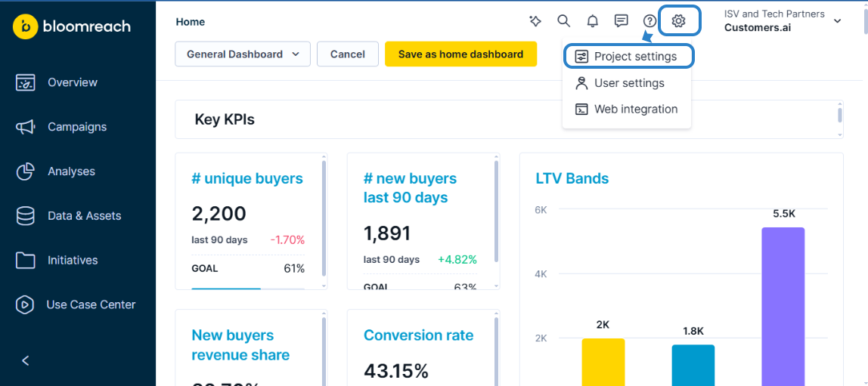Expand the Customers.ai project switcher
868x386 pixels.
pos(837,21)
